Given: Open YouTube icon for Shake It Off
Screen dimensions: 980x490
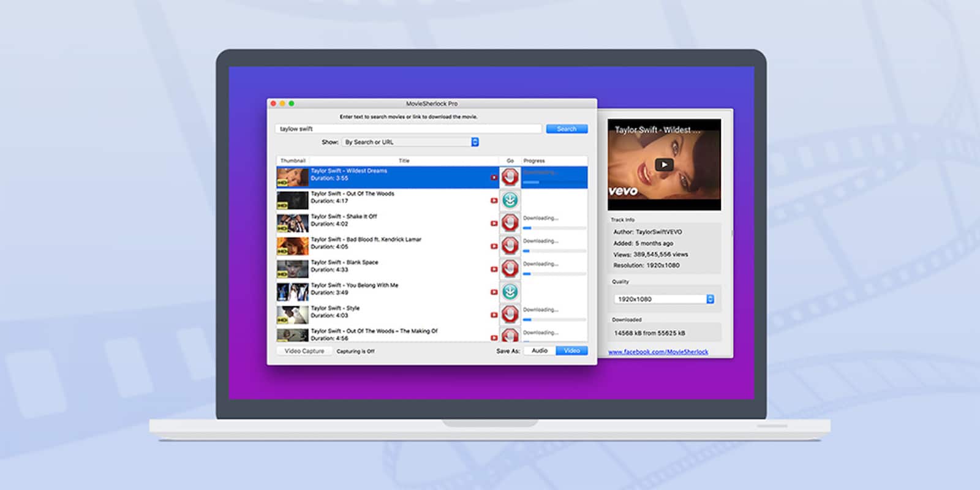Looking at the screenshot, I should click(494, 224).
